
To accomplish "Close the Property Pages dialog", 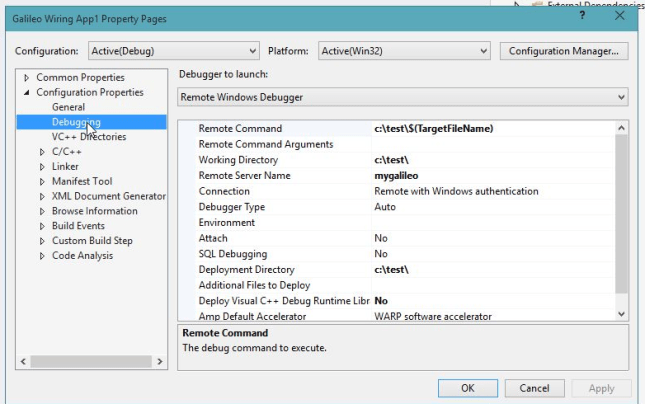I will [623, 17].
